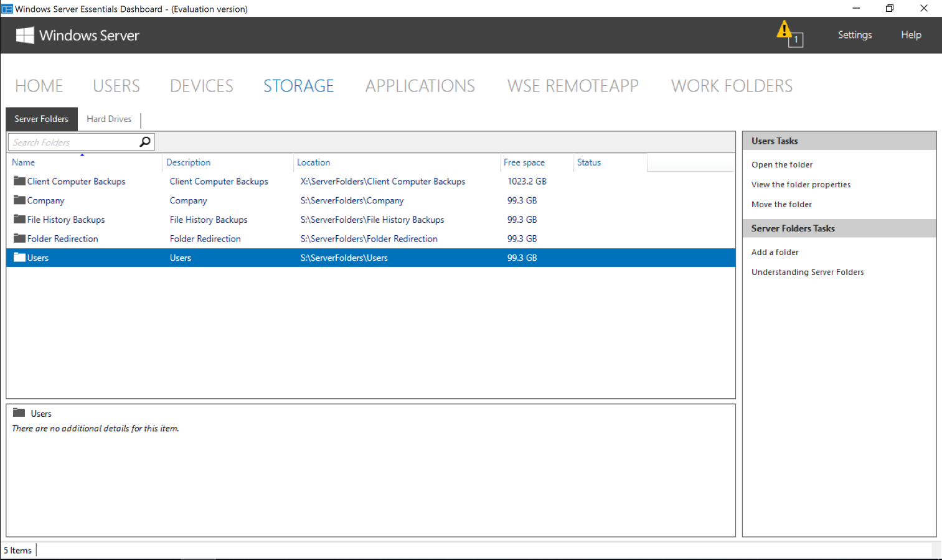This screenshot has height=560, width=942.
Task: Open the DEVICES section
Action: (202, 86)
